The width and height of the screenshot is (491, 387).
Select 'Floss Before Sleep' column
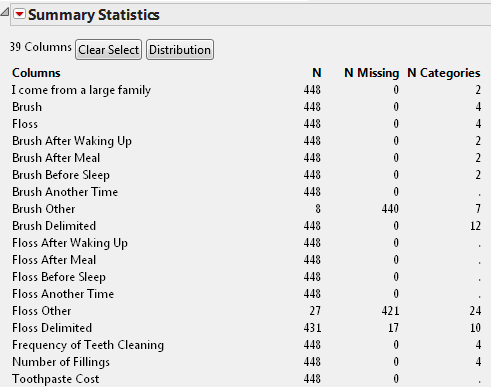(x=59, y=277)
